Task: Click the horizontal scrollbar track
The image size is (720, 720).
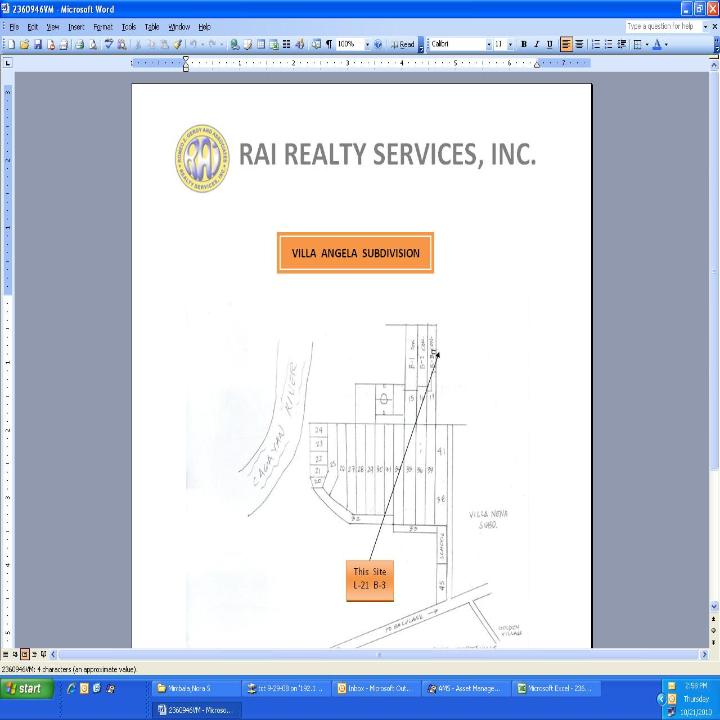Action: (x=379, y=654)
